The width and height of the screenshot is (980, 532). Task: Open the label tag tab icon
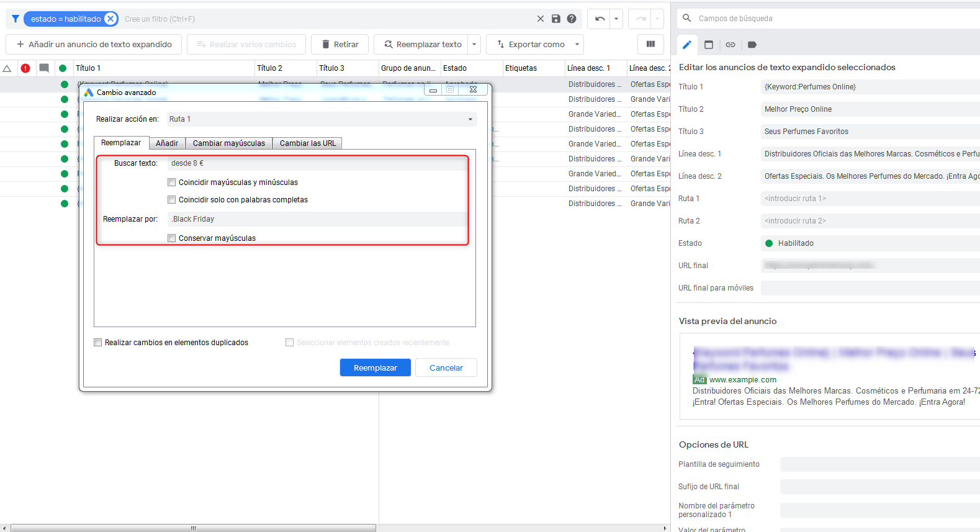pos(752,45)
